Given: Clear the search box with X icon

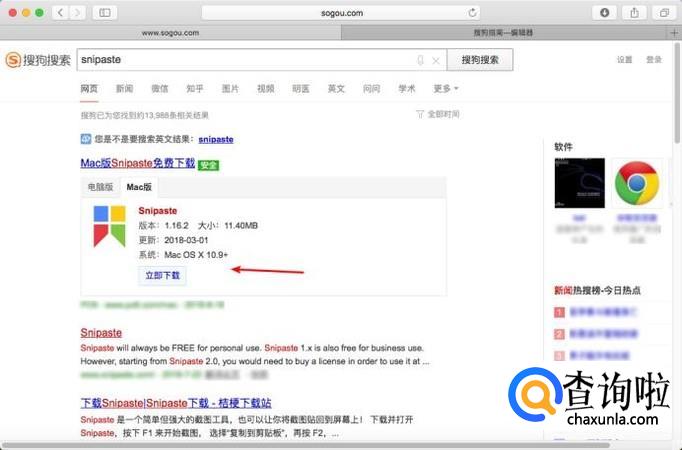Looking at the screenshot, I should (436, 61).
